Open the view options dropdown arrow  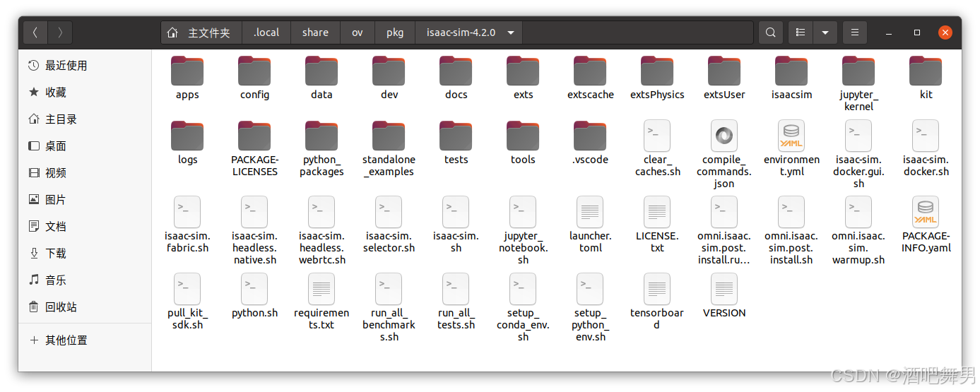click(x=825, y=32)
